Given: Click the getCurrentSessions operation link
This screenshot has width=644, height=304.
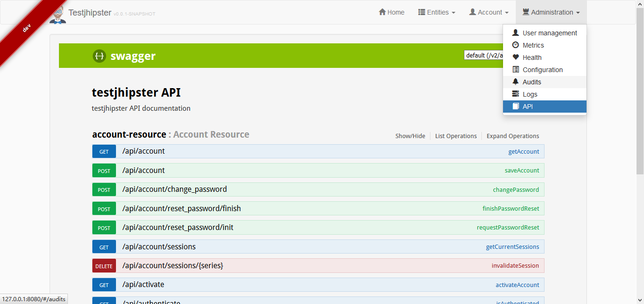Looking at the screenshot, I should tap(513, 246).
